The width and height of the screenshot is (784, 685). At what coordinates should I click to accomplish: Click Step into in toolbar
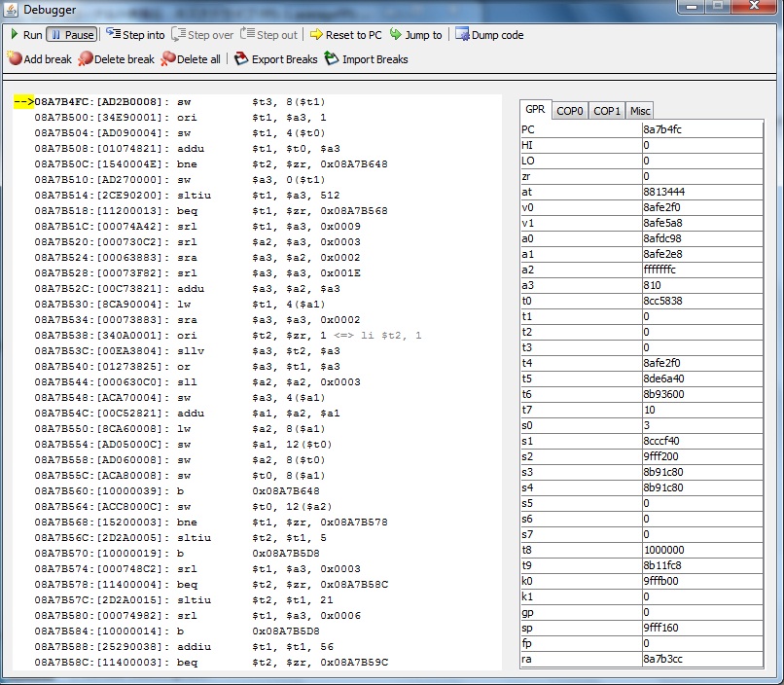tap(135, 35)
